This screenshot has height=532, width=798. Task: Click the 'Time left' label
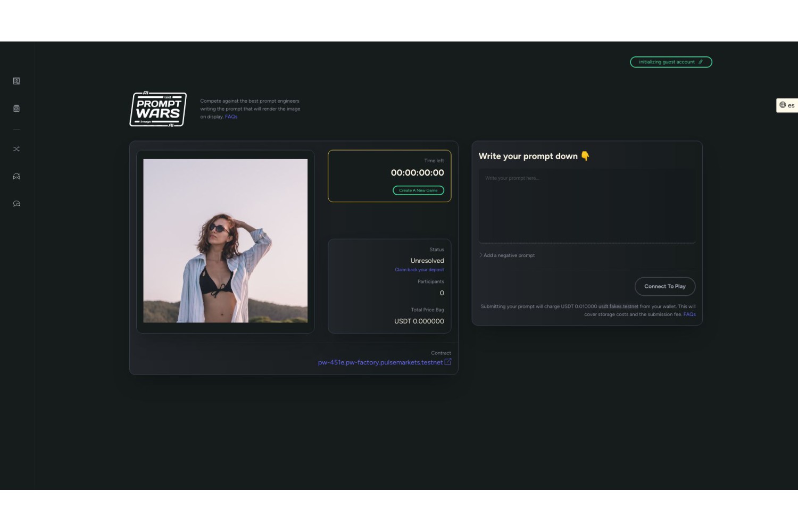434,161
